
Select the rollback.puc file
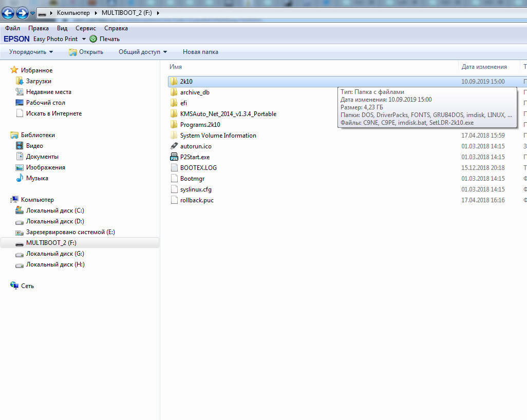point(197,200)
